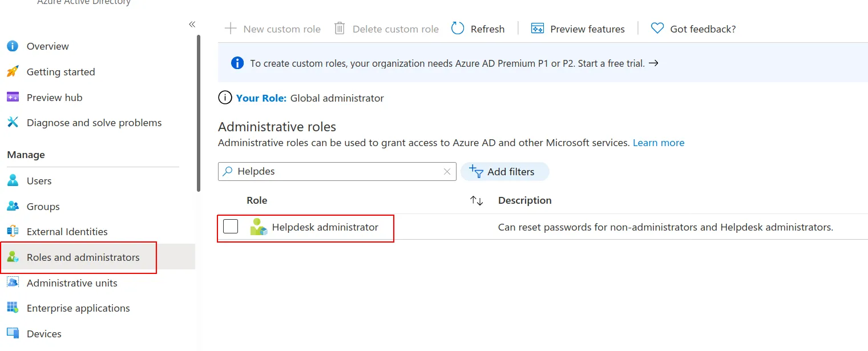Sort roles using the Role column arrows
The height and width of the screenshot is (351, 868).
click(x=477, y=201)
